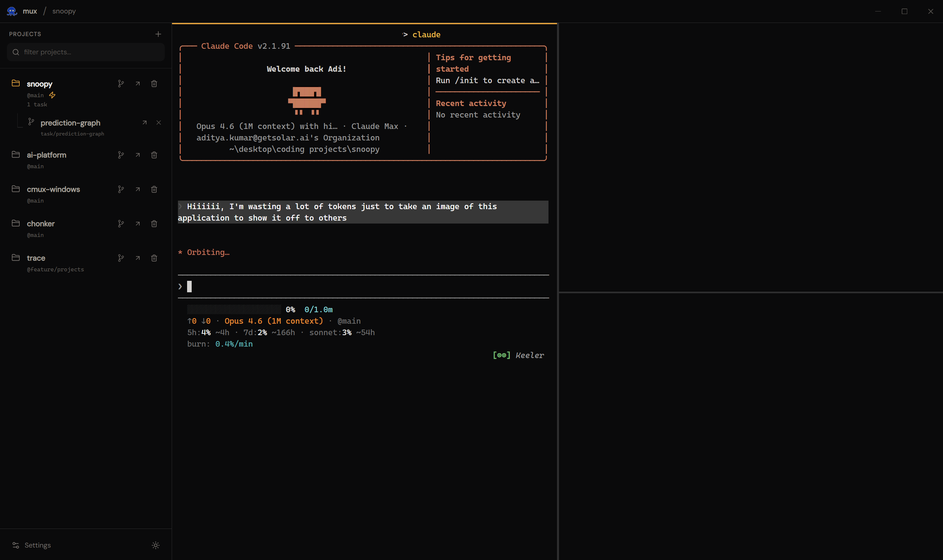Click the snoopy breadcrumb in title bar
This screenshot has width=943, height=560.
coord(64,11)
